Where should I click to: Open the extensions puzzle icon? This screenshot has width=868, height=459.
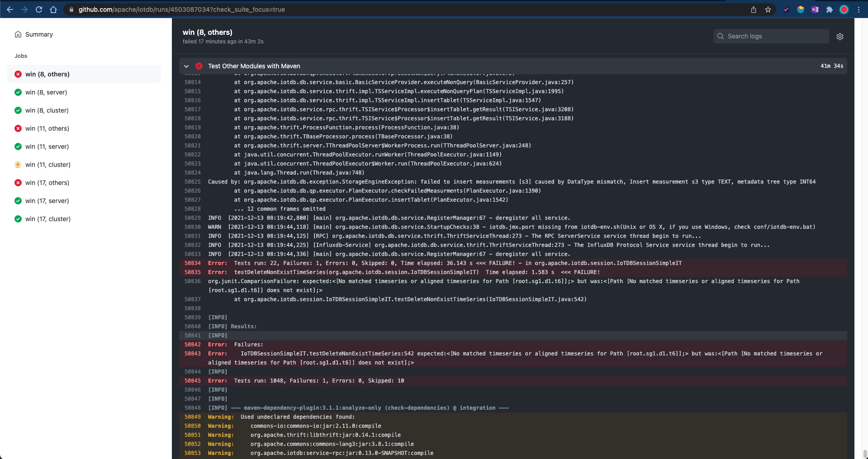[830, 9]
